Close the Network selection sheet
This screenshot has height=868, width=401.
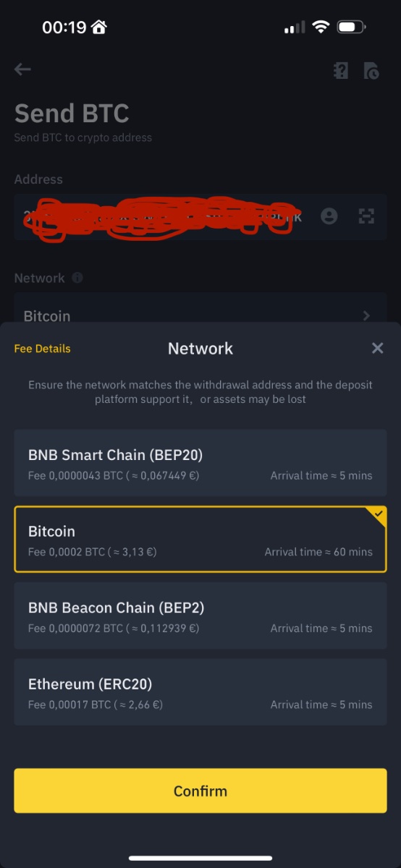coord(377,348)
